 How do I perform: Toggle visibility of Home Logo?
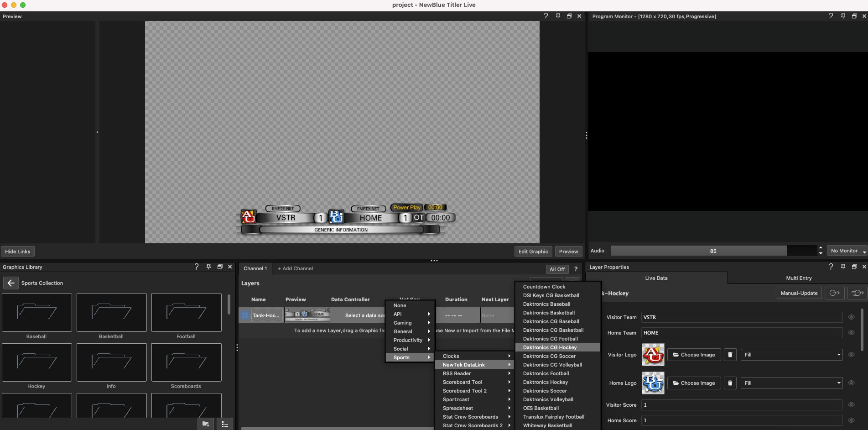[851, 383]
